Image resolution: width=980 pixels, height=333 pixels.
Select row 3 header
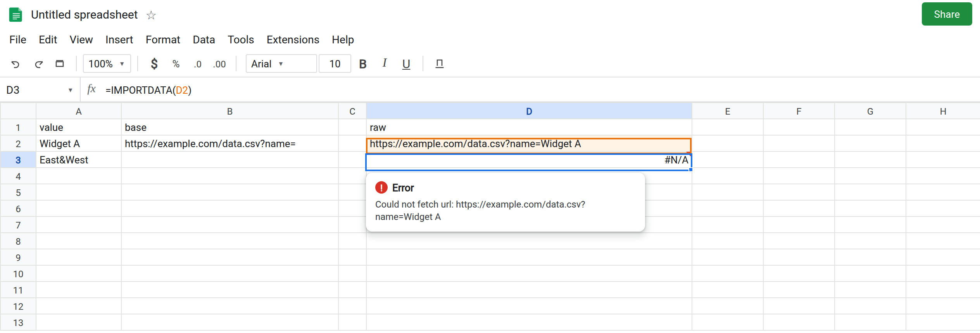(x=18, y=160)
